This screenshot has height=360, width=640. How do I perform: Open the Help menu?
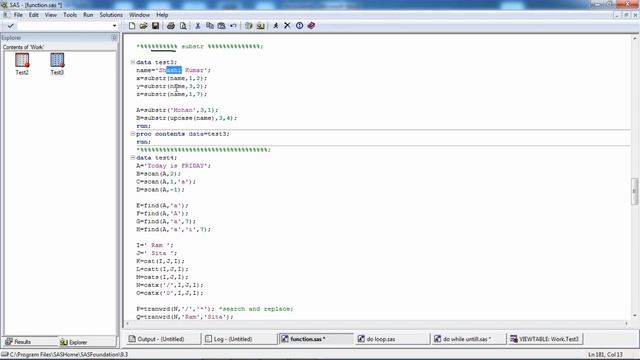162,15
